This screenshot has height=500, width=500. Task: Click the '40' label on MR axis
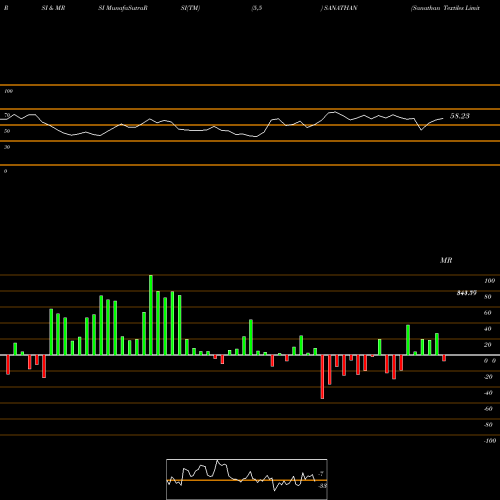(x=488, y=329)
